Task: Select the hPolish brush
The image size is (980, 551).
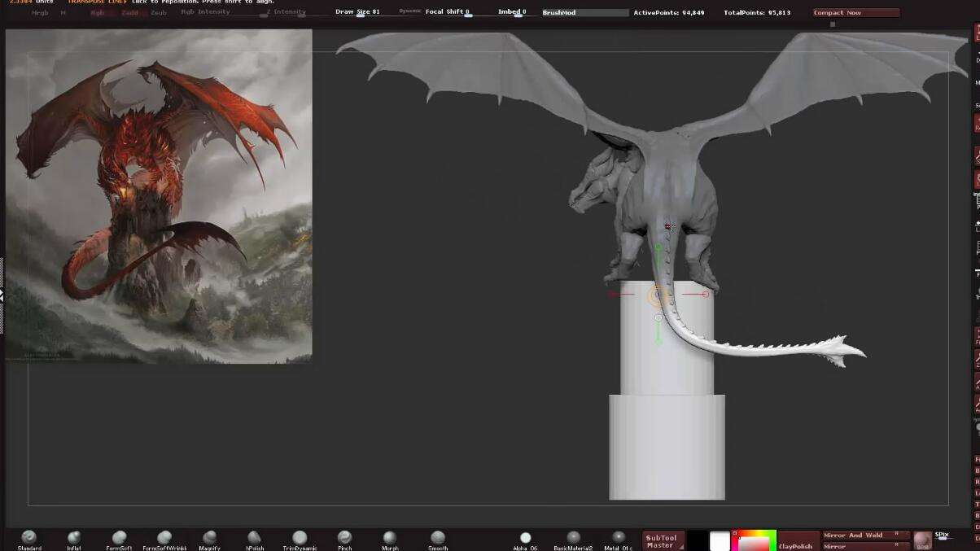Action: tap(255, 538)
